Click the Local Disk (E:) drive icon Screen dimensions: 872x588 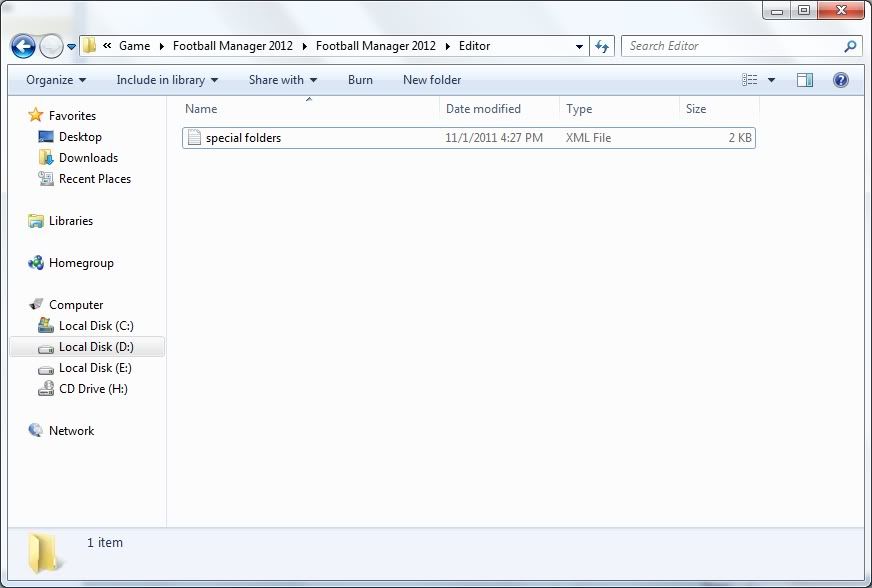[x=46, y=370]
